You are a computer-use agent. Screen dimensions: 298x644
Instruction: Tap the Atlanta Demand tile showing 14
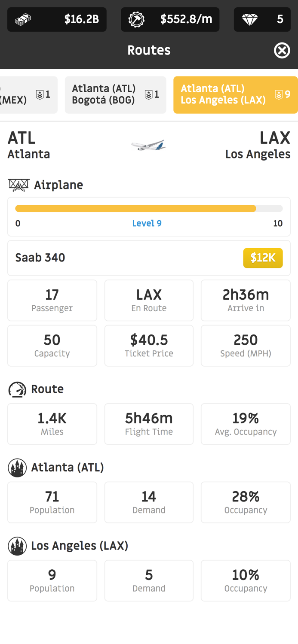[x=149, y=502]
